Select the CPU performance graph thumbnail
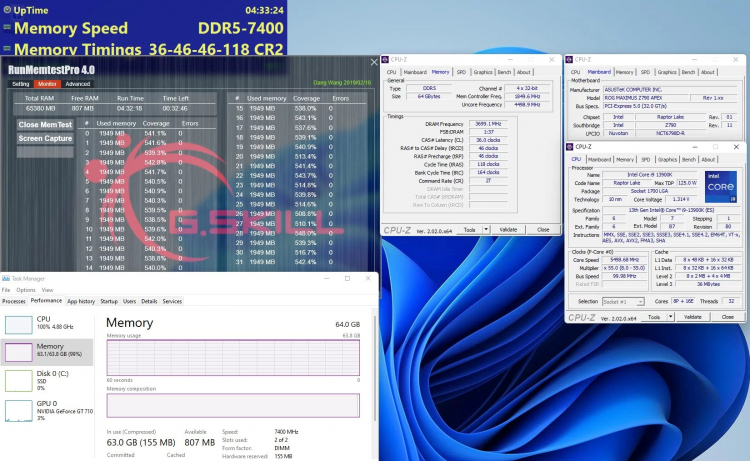 point(19,324)
